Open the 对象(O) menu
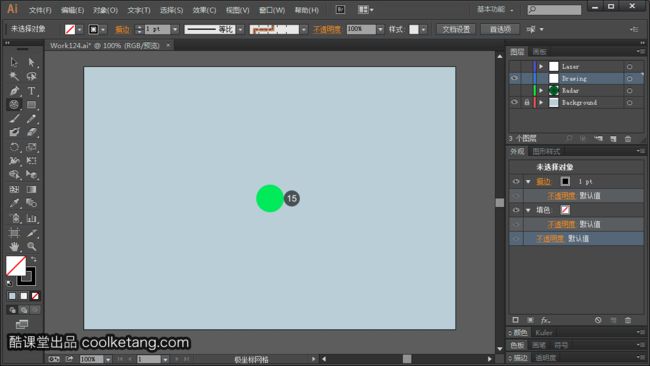 click(x=105, y=10)
